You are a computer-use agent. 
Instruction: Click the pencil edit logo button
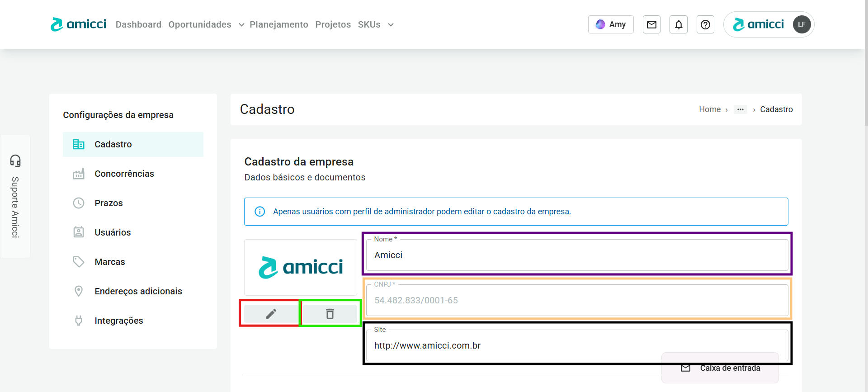click(x=271, y=313)
